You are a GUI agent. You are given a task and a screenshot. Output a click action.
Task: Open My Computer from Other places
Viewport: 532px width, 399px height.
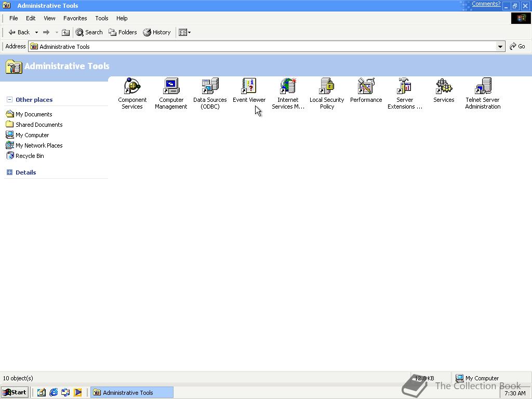tap(28, 135)
